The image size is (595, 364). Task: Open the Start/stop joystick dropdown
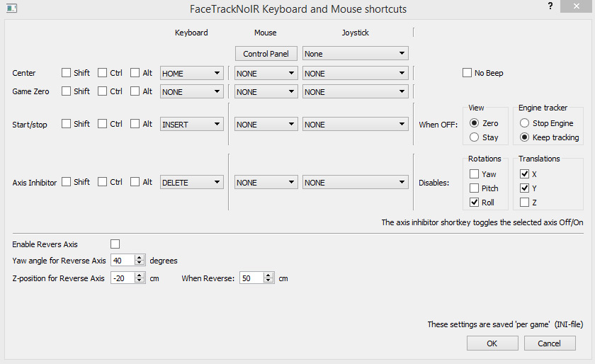coord(355,124)
